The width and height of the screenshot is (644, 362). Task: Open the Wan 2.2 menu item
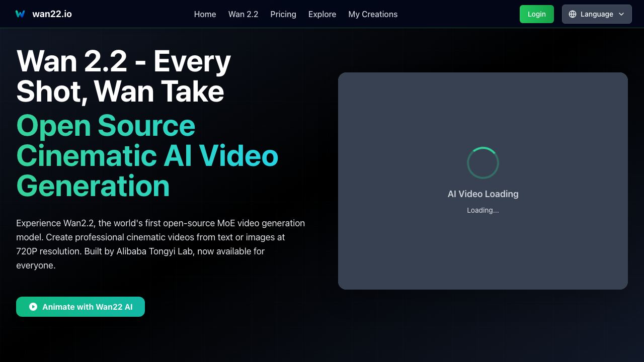[x=244, y=14]
